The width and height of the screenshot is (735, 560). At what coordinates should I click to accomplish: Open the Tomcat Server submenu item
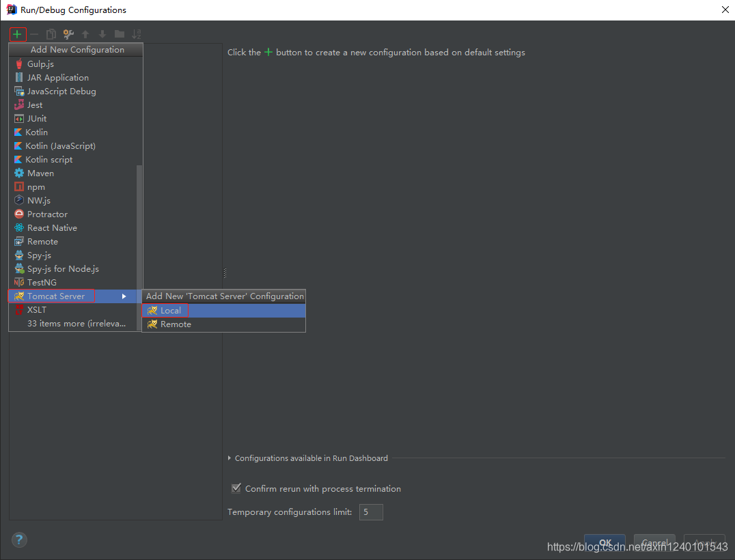click(72, 296)
